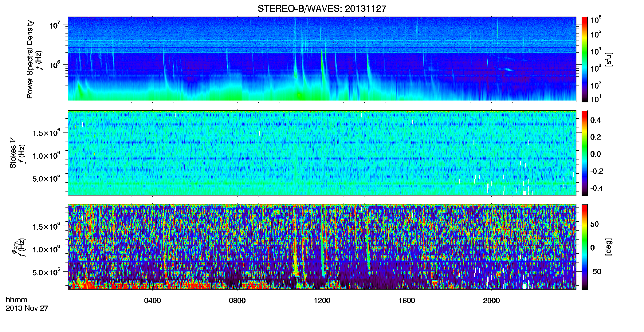This screenshot has height=332, width=644.
Task: Click the plot title STEREO-B/WAVES: 20131127
Action: click(322, 9)
